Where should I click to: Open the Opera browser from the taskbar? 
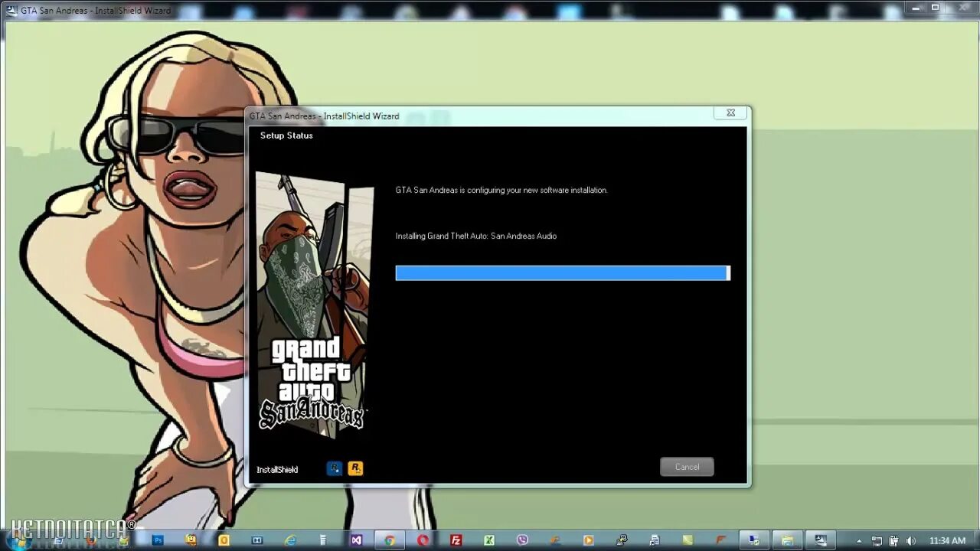pos(423,540)
